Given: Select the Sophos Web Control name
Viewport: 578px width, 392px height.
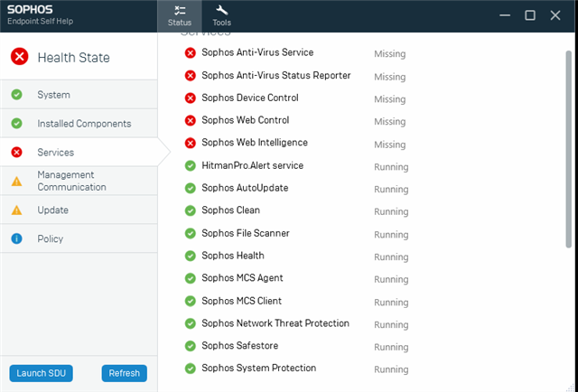Looking at the screenshot, I should pos(245,120).
